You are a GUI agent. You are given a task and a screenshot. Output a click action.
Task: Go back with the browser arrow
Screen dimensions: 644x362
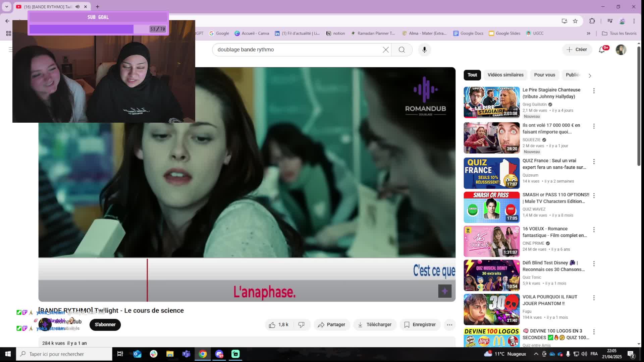point(7,21)
